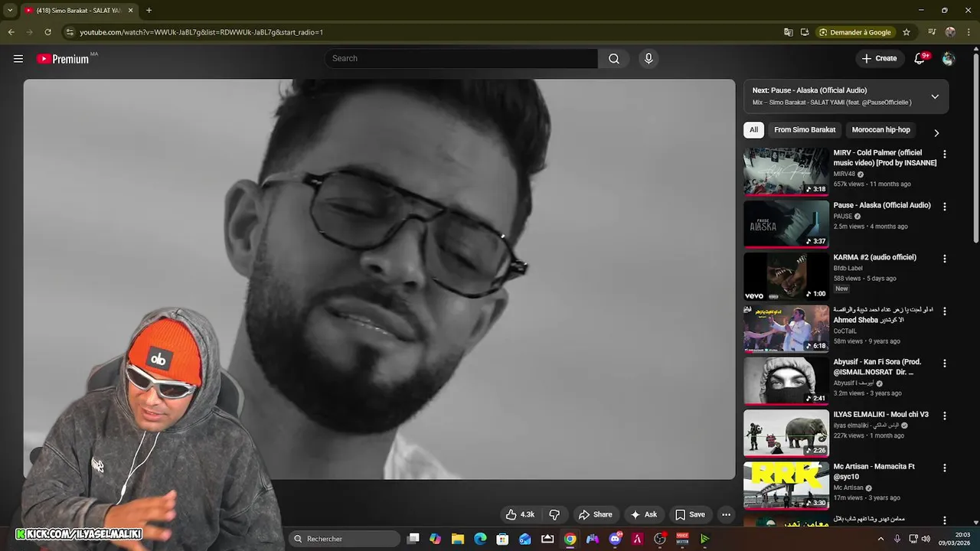Open Mc Artisan Mamacita thumbnail
Screen dimensions: 980x551
click(786, 485)
